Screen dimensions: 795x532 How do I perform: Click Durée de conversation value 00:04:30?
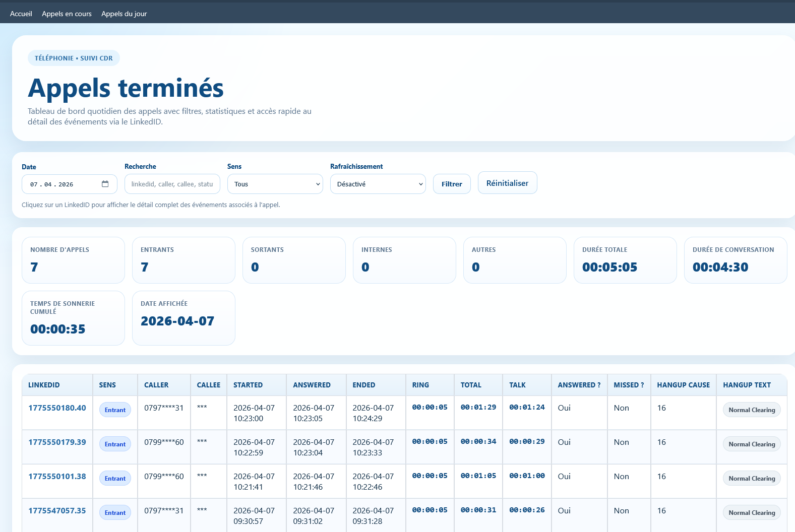720,267
